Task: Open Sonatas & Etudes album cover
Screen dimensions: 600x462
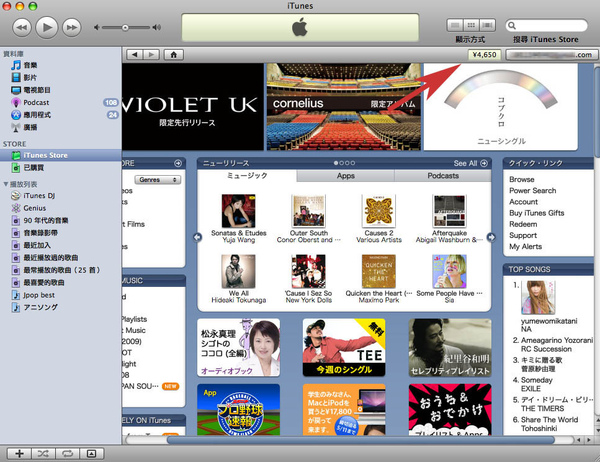Action: (238, 211)
